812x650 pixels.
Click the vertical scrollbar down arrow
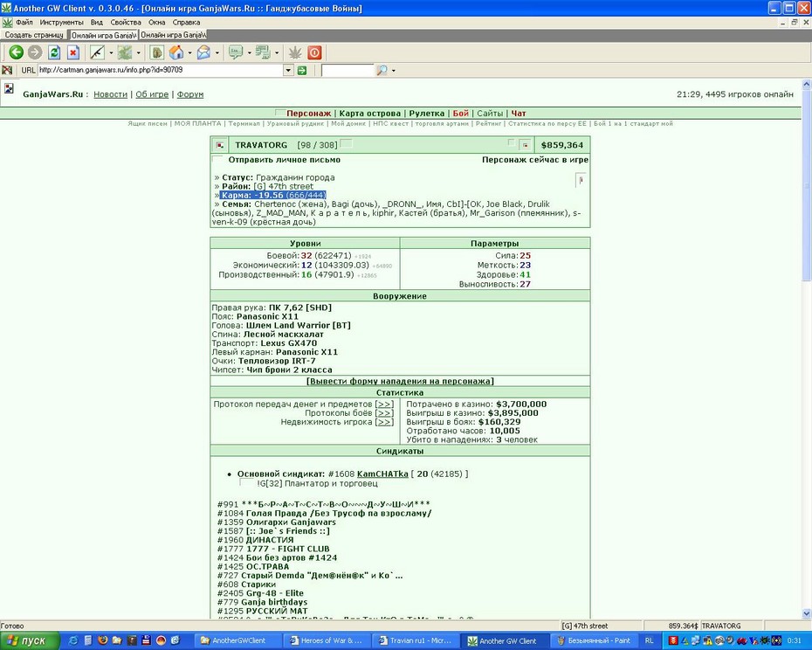tap(807, 613)
